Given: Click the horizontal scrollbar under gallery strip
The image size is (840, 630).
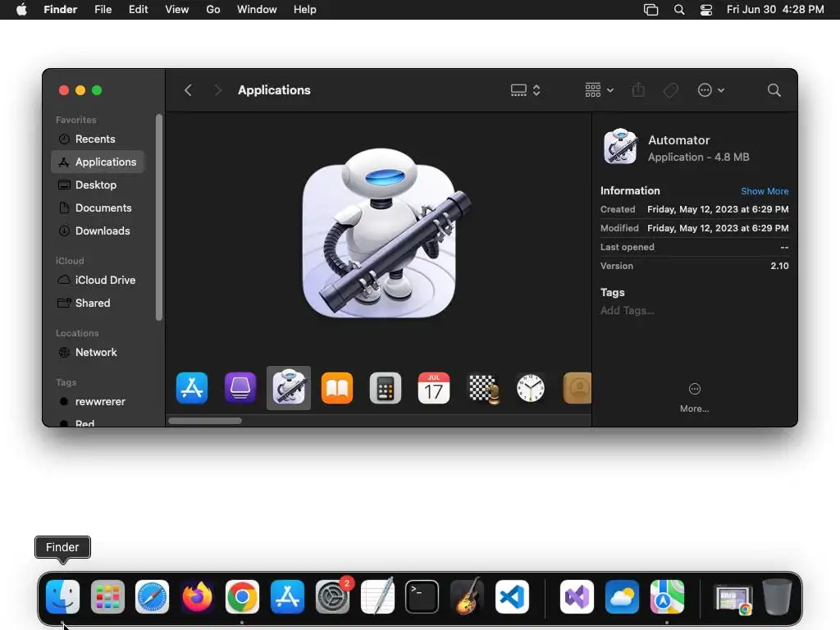Looking at the screenshot, I should [x=205, y=421].
